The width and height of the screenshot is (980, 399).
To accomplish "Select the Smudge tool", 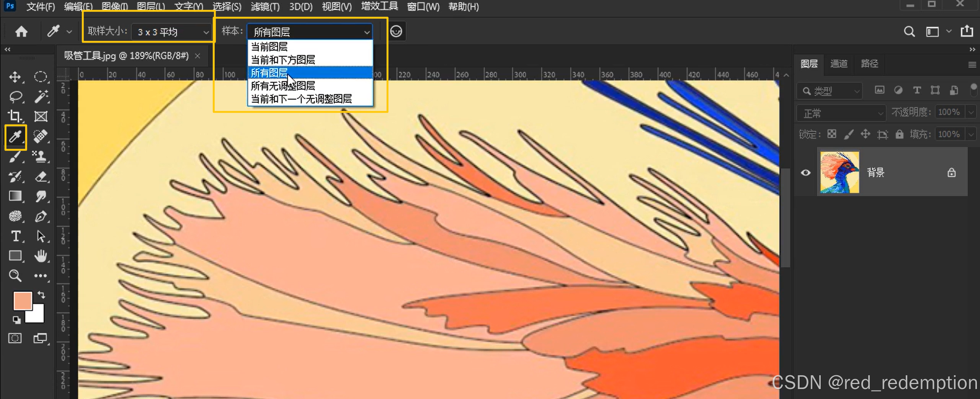I will pyautogui.click(x=41, y=196).
